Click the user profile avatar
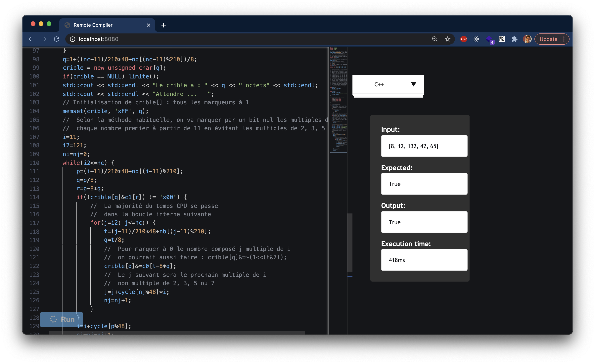This screenshot has width=595, height=364. click(527, 39)
